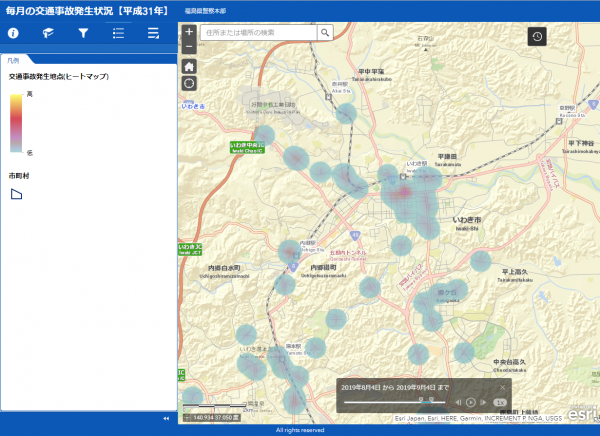Open the Filter funnel tool
Viewport: 600px width, 436px height.
tap(83, 33)
